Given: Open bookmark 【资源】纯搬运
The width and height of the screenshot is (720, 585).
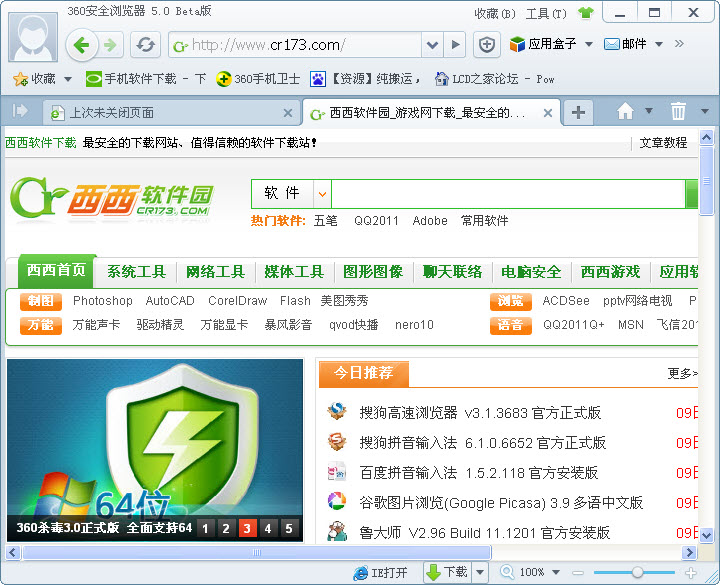Looking at the screenshot, I should [x=365, y=79].
